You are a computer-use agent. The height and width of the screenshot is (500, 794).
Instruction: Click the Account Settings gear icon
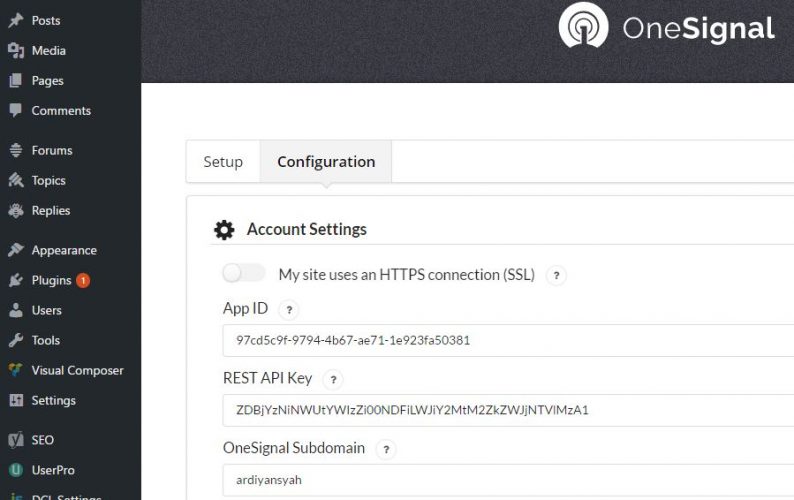224,229
